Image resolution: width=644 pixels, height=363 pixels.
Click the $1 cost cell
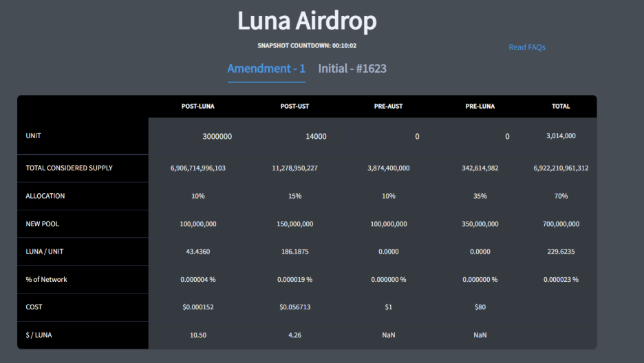[388, 307]
